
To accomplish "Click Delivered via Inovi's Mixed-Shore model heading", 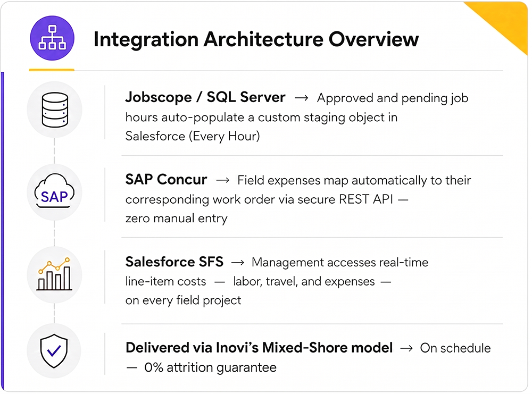I will pyautogui.click(x=259, y=348).
